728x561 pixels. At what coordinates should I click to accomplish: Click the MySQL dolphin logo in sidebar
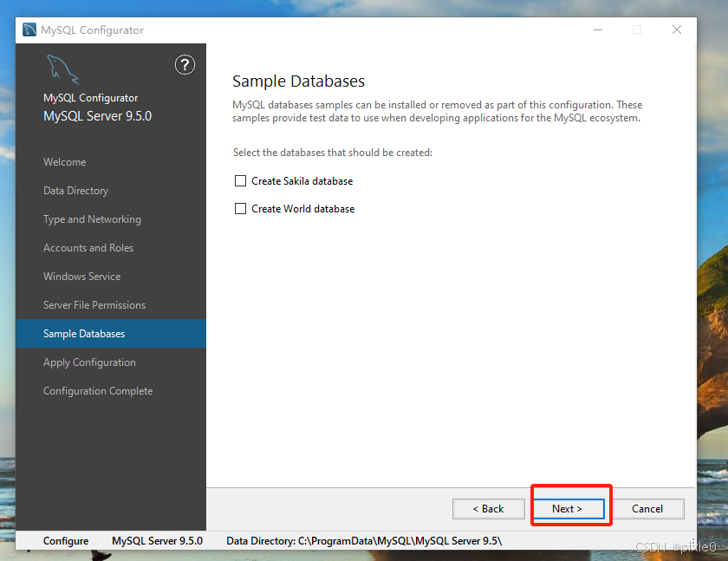click(x=62, y=69)
